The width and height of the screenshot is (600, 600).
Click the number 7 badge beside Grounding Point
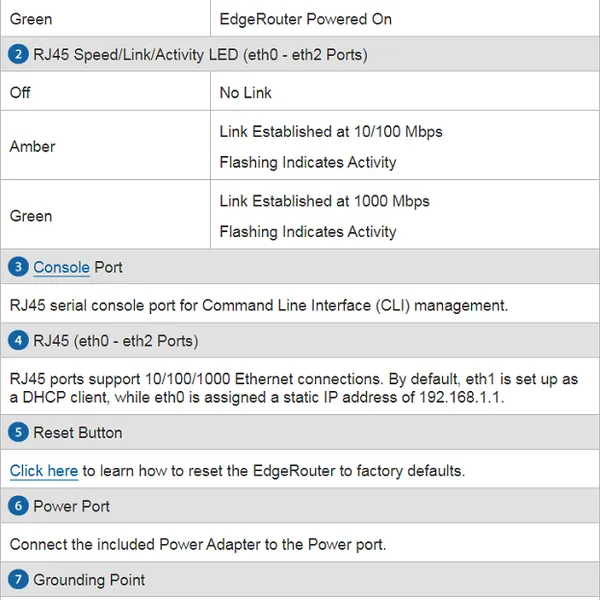pyautogui.click(x=19, y=580)
